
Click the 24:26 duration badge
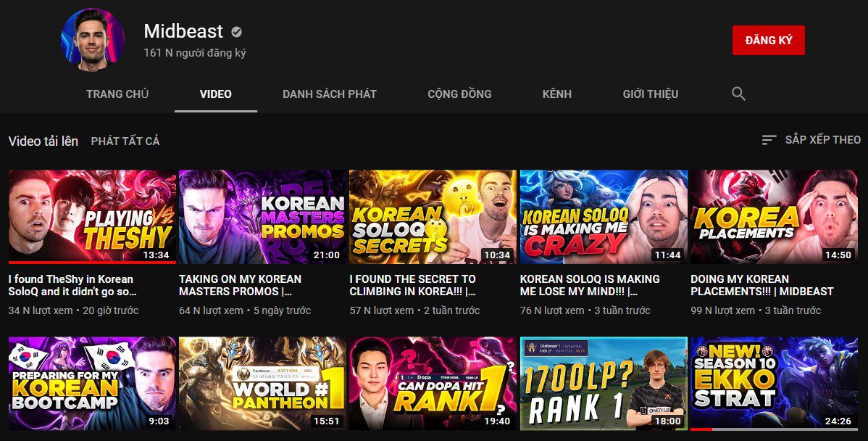tap(838, 421)
